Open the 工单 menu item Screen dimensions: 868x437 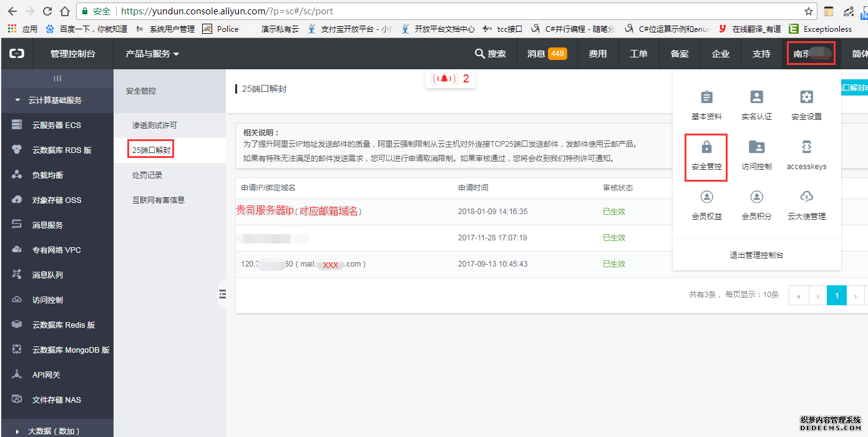click(638, 53)
